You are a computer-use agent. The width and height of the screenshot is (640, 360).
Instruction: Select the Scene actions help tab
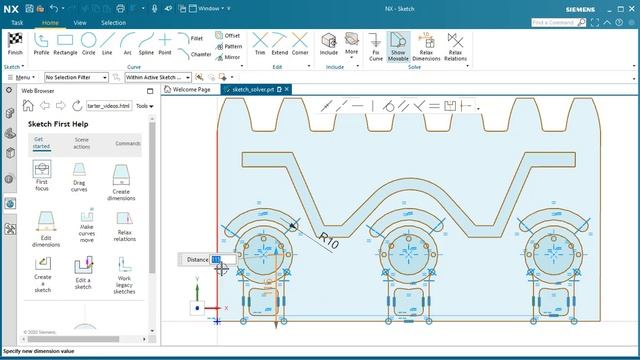[82, 143]
